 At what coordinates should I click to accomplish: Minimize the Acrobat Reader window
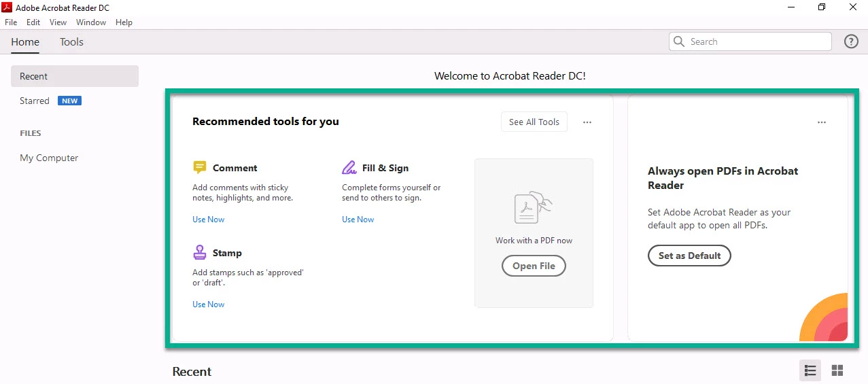[x=791, y=7]
